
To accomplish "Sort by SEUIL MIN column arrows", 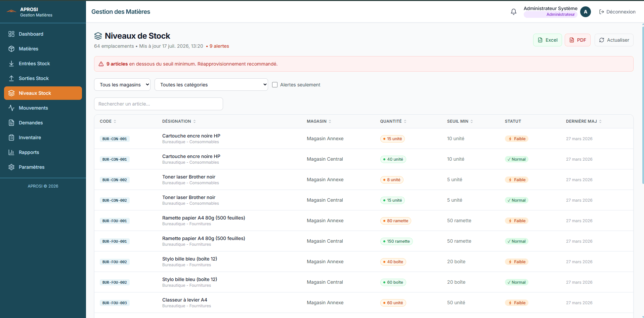I will pos(472,121).
